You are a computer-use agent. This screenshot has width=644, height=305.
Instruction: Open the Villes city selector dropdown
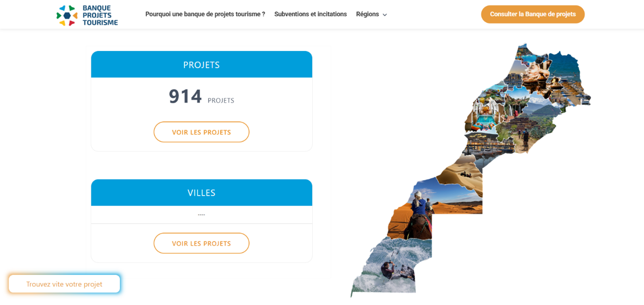pyautogui.click(x=201, y=214)
